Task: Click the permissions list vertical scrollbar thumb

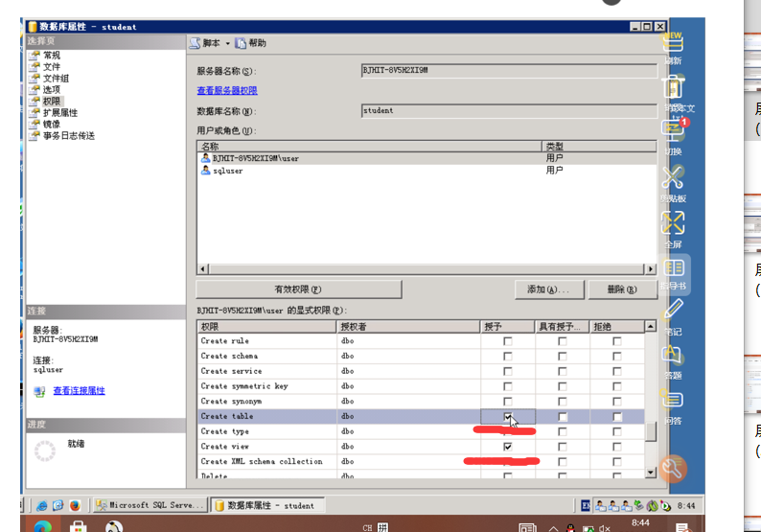Action: point(651,431)
